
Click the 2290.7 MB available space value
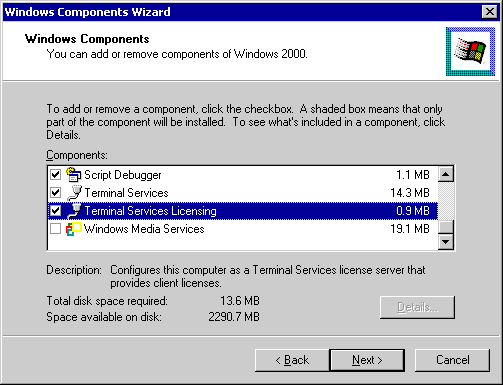(x=234, y=317)
